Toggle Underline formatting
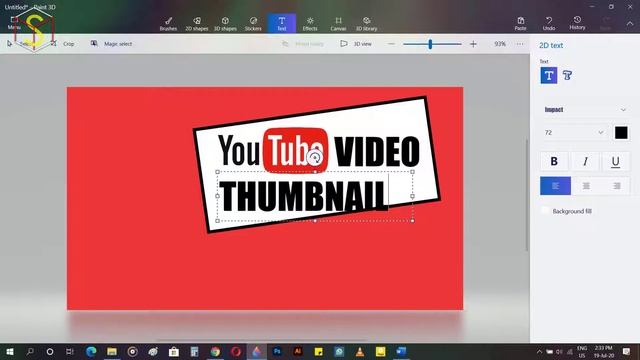 (x=616, y=161)
